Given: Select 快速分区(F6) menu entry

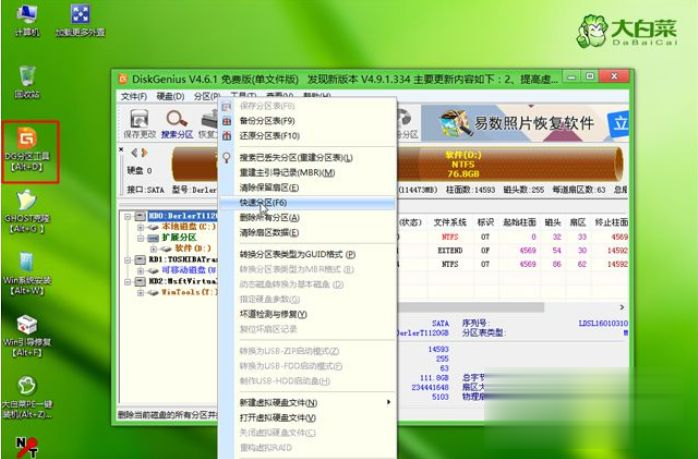Looking at the screenshot, I should pos(307,203).
